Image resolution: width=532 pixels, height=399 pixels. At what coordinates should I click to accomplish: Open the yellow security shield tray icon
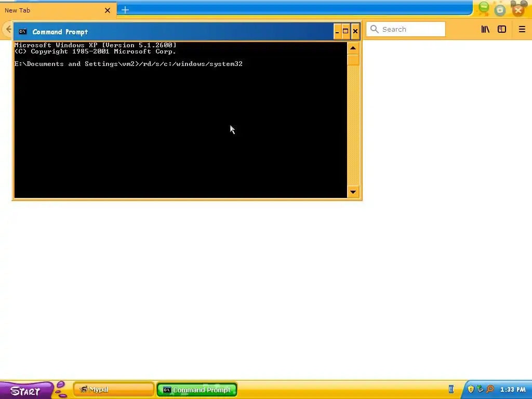tap(471, 389)
